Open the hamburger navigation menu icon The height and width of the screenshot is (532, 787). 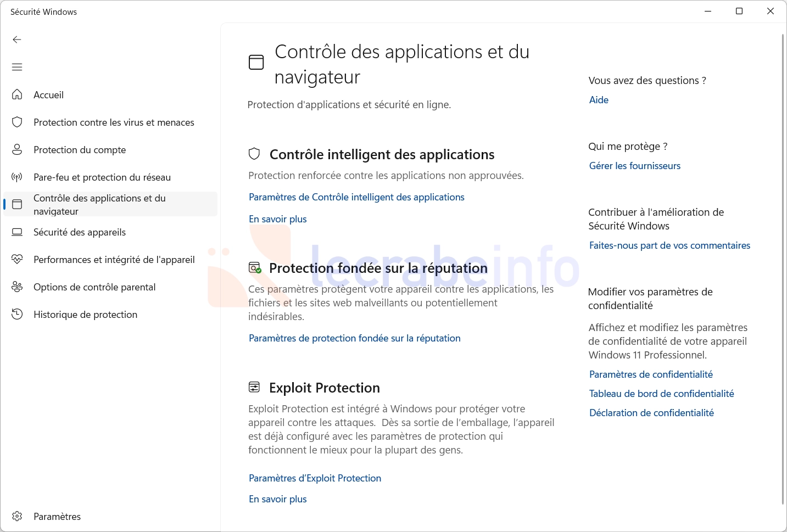(x=17, y=67)
